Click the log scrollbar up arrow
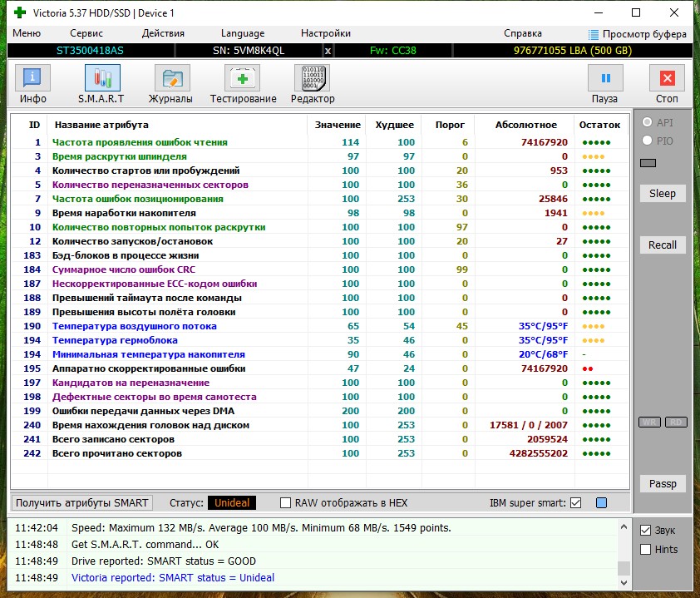Image resolution: width=700 pixels, height=598 pixels. click(x=624, y=527)
